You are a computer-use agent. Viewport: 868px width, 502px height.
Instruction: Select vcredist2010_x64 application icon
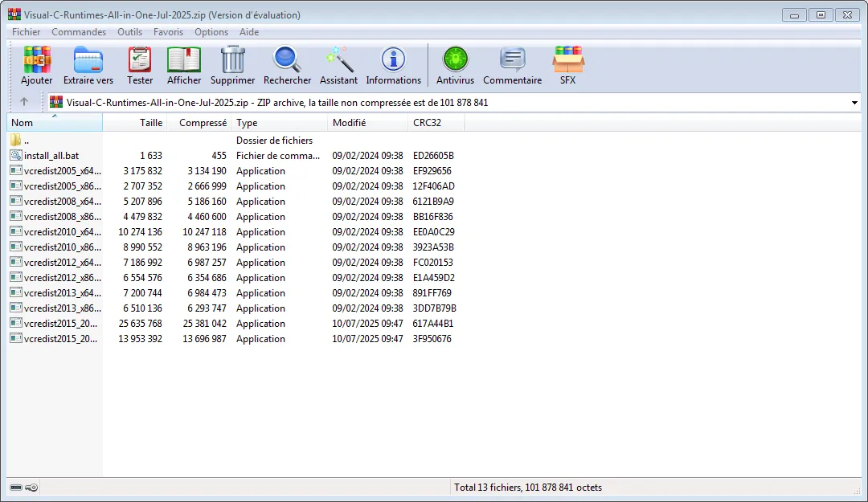point(16,232)
